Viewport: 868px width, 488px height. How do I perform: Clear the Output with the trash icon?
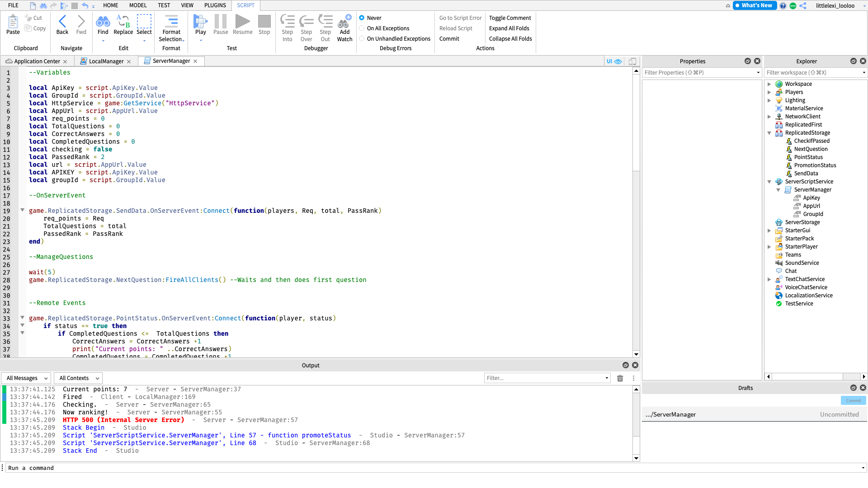pyautogui.click(x=620, y=378)
